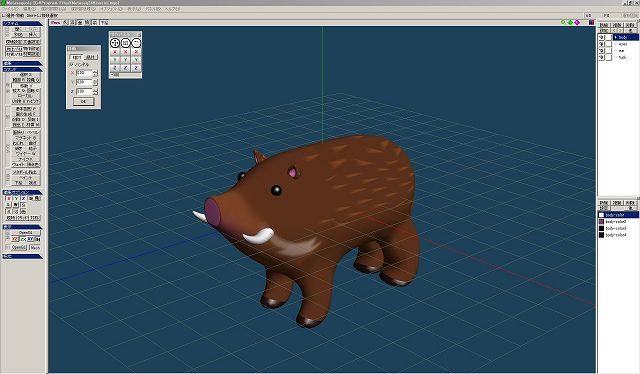Click the wide OpenGL button in display section
640x374 pixels.
point(25,233)
